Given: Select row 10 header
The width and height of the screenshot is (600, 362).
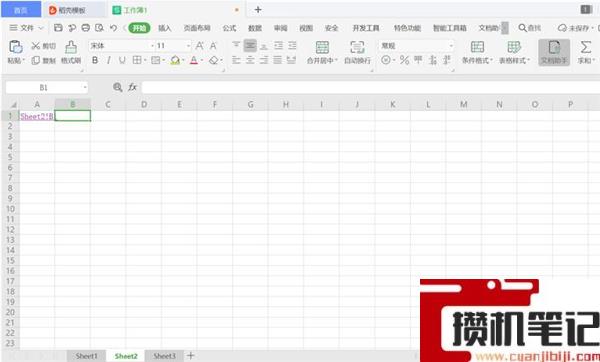Looking at the screenshot, I should pos(10,209).
